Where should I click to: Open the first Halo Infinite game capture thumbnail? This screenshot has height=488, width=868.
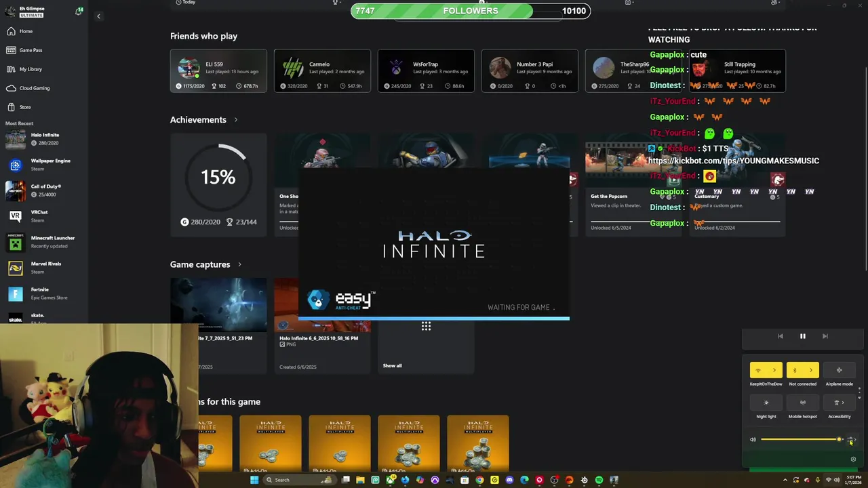(x=218, y=305)
